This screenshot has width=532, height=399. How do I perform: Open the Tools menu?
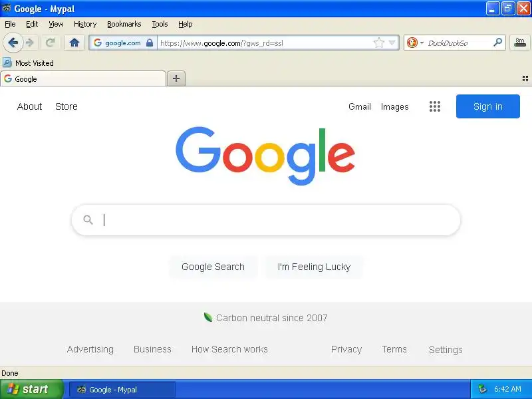(x=160, y=24)
